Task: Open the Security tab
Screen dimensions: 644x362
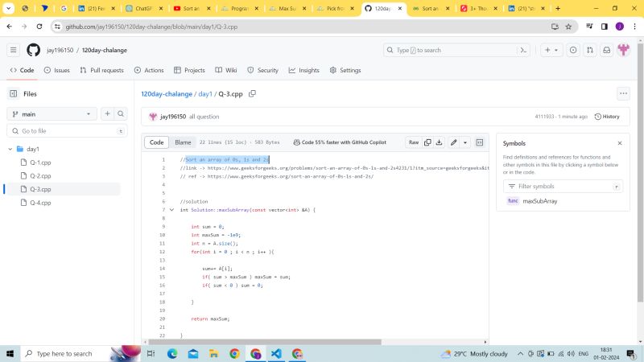Action: coord(263,70)
